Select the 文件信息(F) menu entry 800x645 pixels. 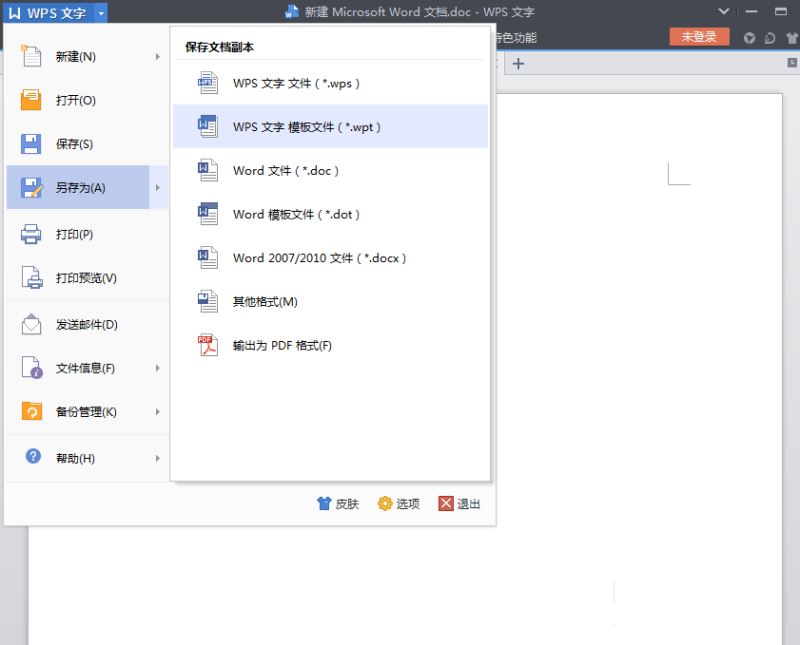[x=86, y=368]
